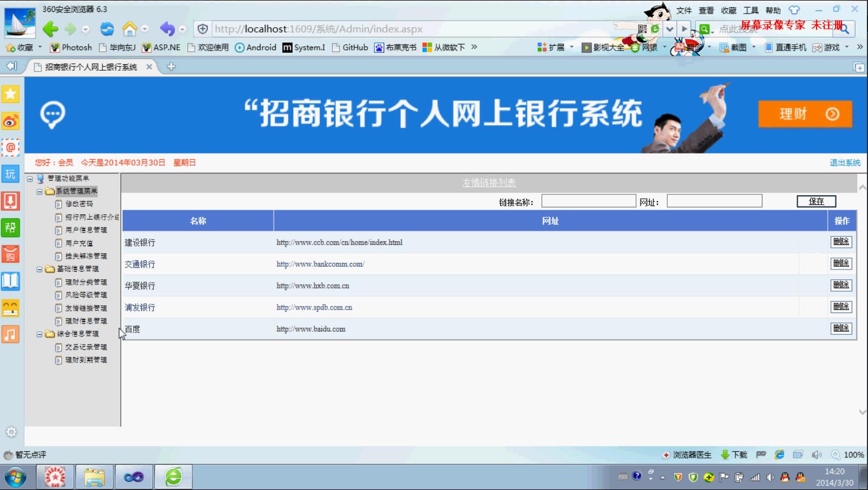Open 浏览器医生 in the status bar
The width and height of the screenshot is (868, 490).
click(x=686, y=455)
